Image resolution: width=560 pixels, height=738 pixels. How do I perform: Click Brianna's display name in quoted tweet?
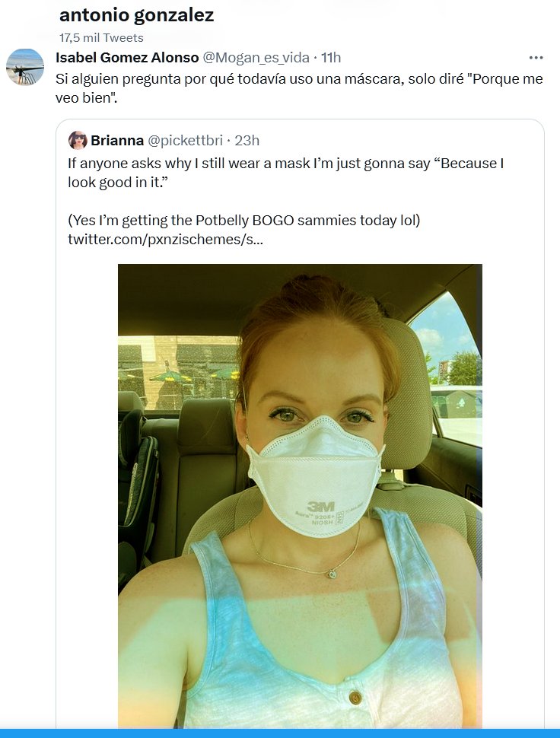coord(116,140)
